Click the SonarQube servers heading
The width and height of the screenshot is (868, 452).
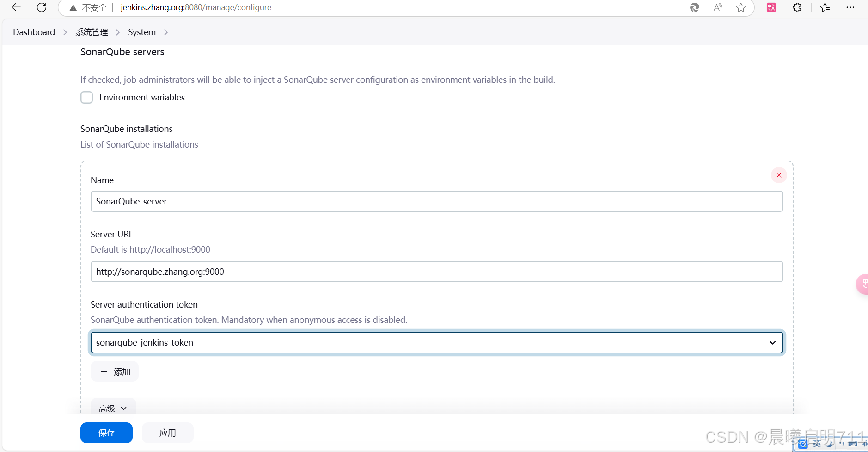click(x=122, y=52)
